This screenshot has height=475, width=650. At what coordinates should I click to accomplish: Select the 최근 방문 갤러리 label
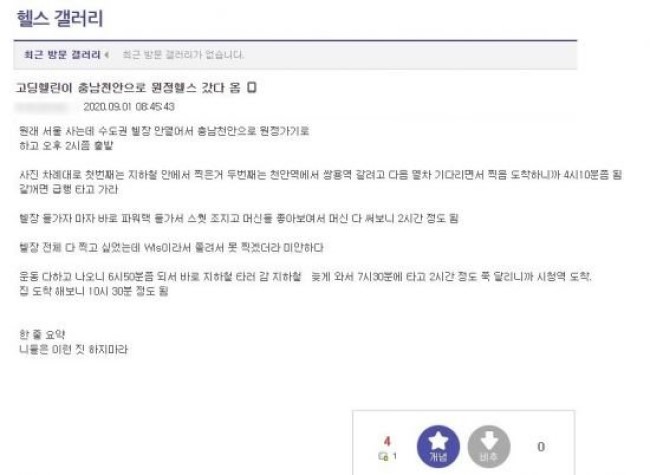[62, 55]
